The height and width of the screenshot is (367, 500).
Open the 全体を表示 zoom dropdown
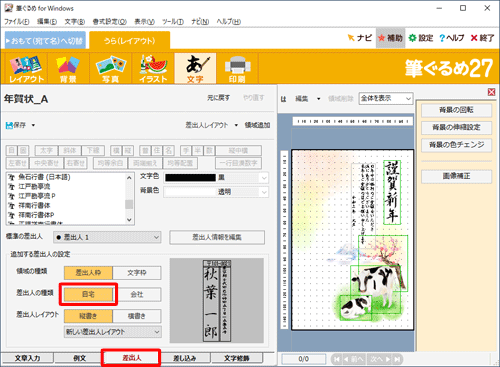coord(386,98)
